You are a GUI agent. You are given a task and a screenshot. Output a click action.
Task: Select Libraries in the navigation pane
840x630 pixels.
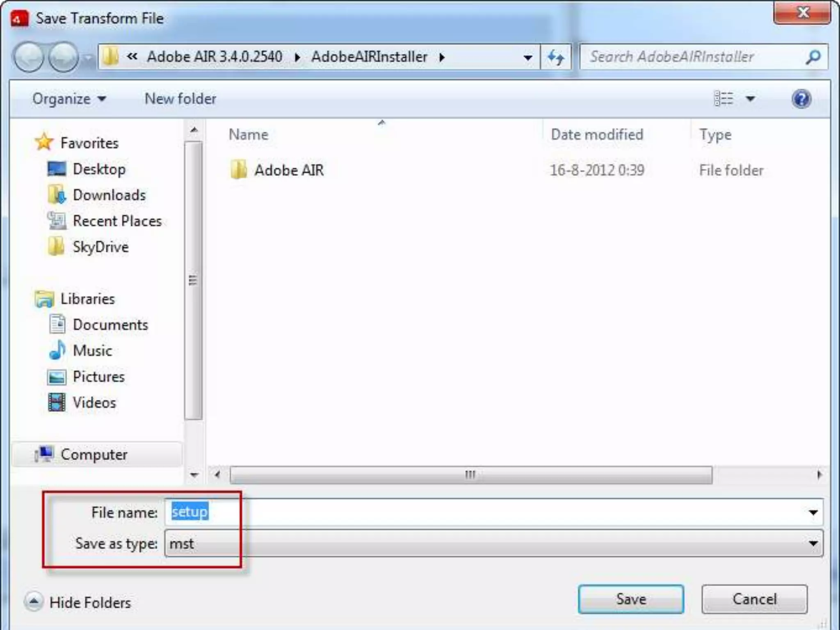(x=88, y=299)
